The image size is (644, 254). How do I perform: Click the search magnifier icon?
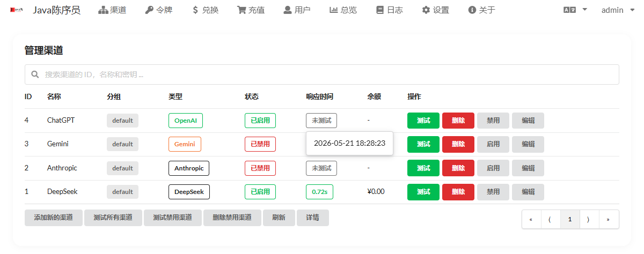(x=35, y=74)
